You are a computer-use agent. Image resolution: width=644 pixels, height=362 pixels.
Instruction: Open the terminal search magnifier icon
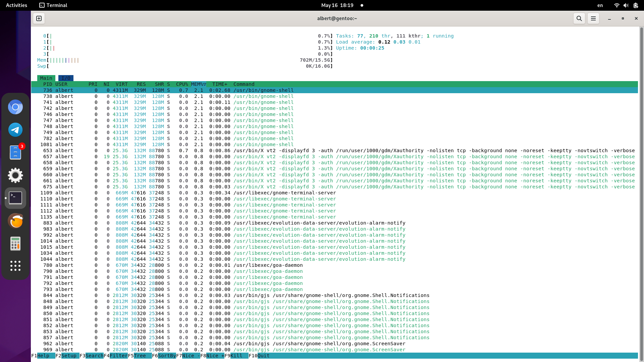579,18
